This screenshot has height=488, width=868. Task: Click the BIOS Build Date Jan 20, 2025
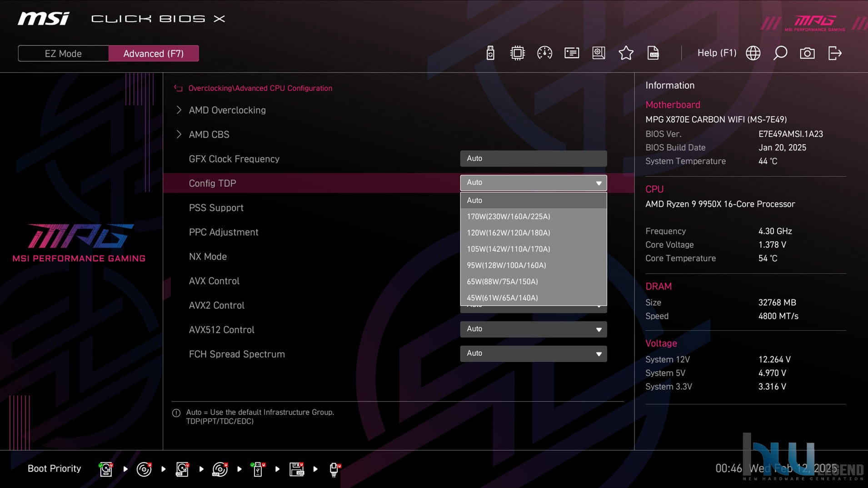coord(782,148)
